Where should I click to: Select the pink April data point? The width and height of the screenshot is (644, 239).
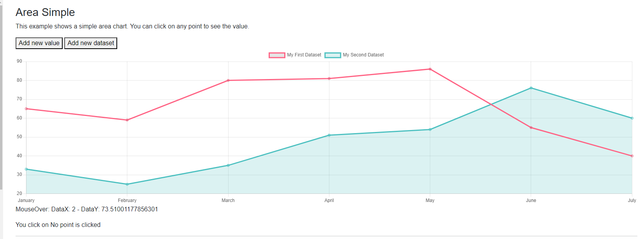click(x=329, y=79)
